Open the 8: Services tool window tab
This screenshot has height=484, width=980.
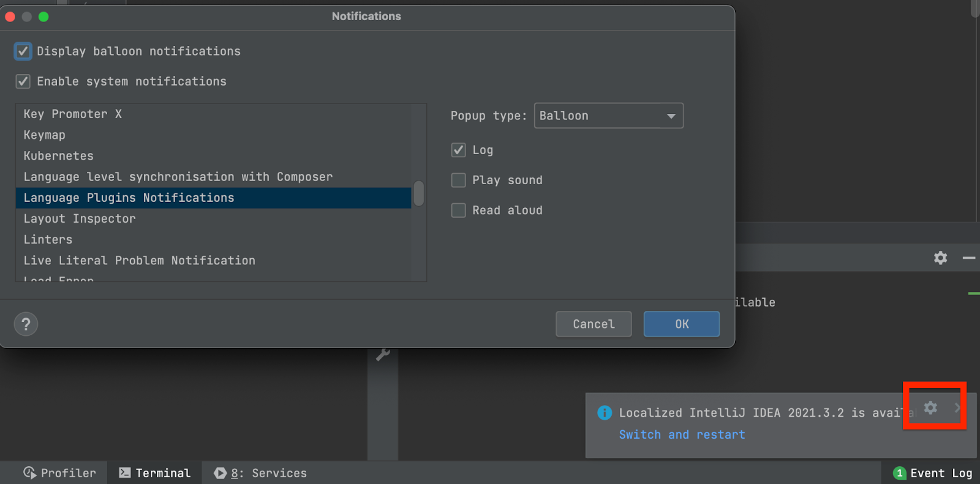(260, 473)
